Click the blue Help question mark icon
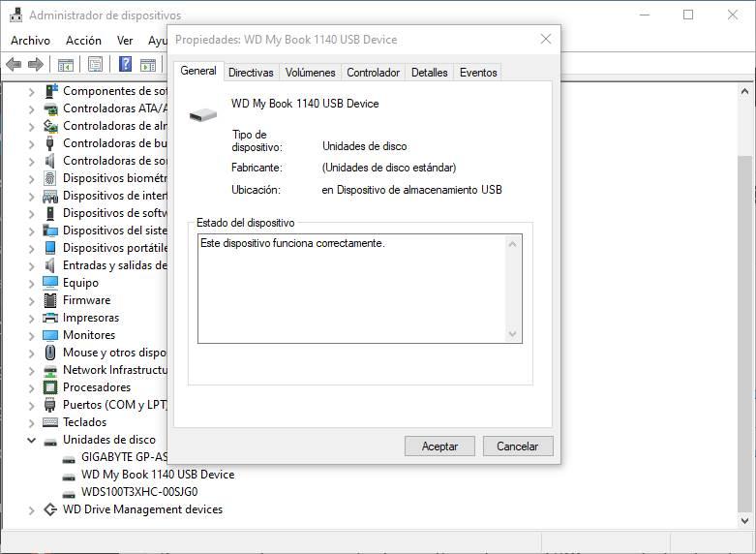The image size is (756, 554). coord(126,64)
